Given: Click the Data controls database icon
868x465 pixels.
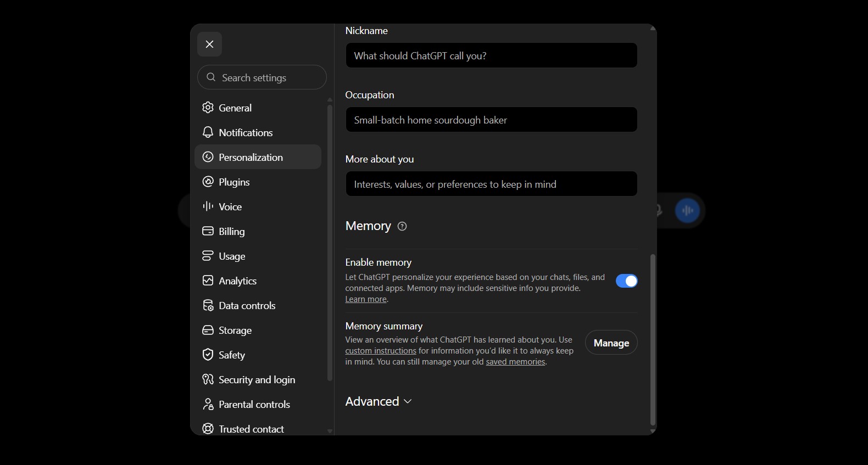Looking at the screenshot, I should click(208, 305).
